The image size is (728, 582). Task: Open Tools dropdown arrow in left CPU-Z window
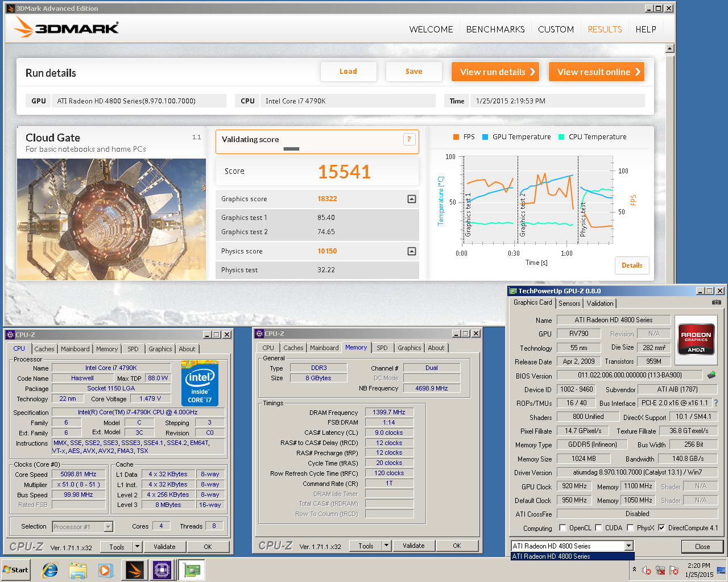point(137,547)
